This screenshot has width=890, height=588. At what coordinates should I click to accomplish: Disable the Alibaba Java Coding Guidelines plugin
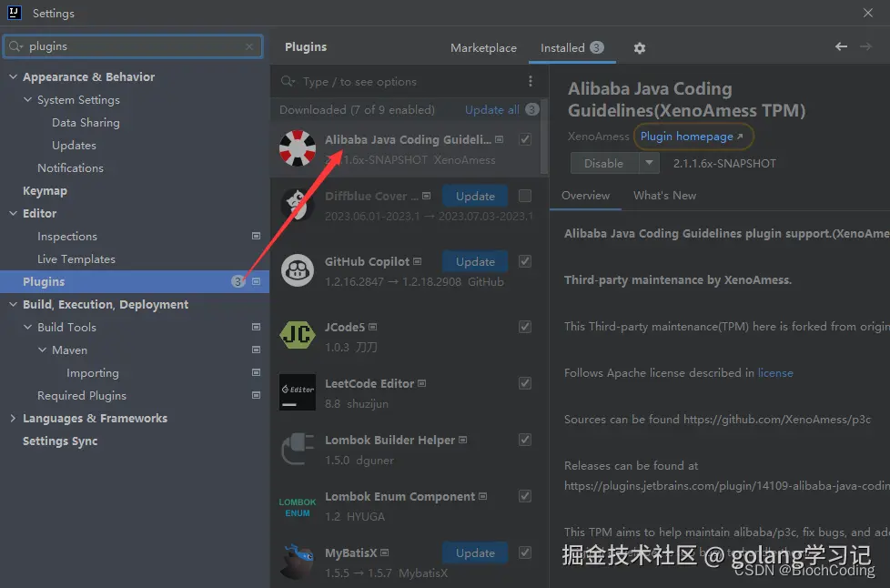[604, 163]
